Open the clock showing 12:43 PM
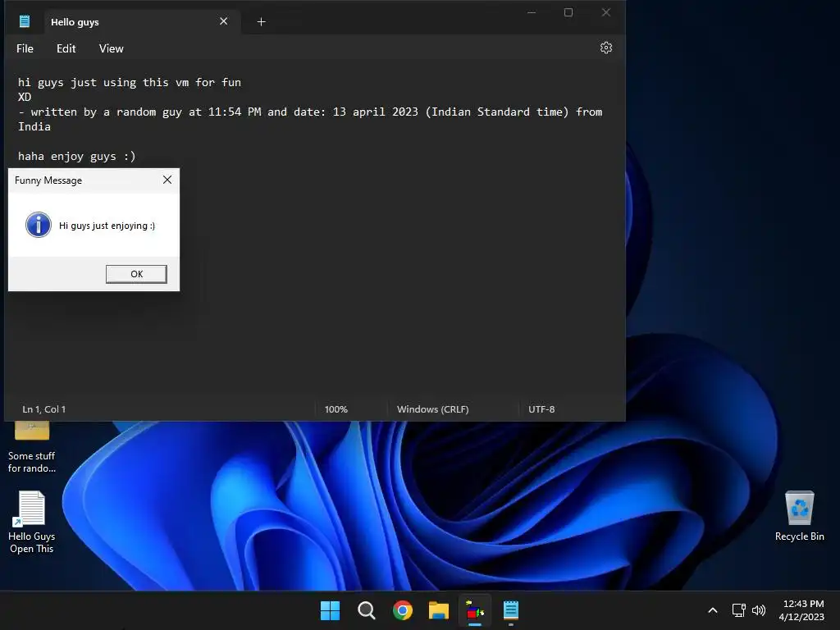This screenshot has height=630, width=840. 801,610
